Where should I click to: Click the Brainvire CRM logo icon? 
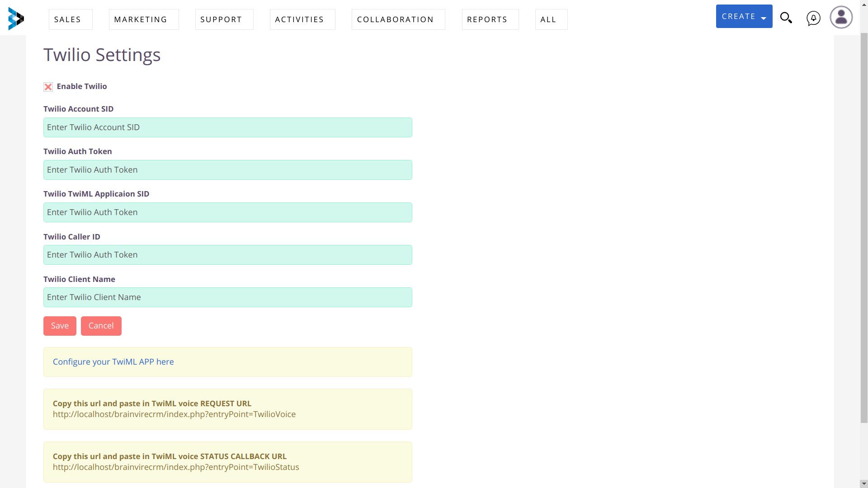(x=15, y=19)
